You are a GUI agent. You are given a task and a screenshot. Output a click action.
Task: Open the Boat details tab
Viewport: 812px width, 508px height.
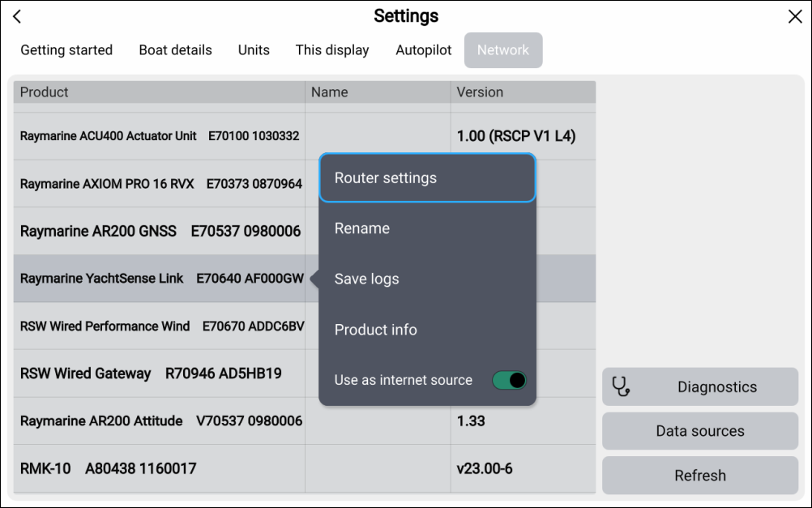175,50
